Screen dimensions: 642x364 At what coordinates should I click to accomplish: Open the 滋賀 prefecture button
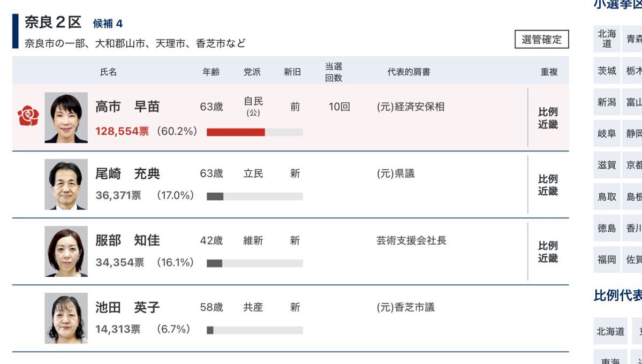coord(607,165)
